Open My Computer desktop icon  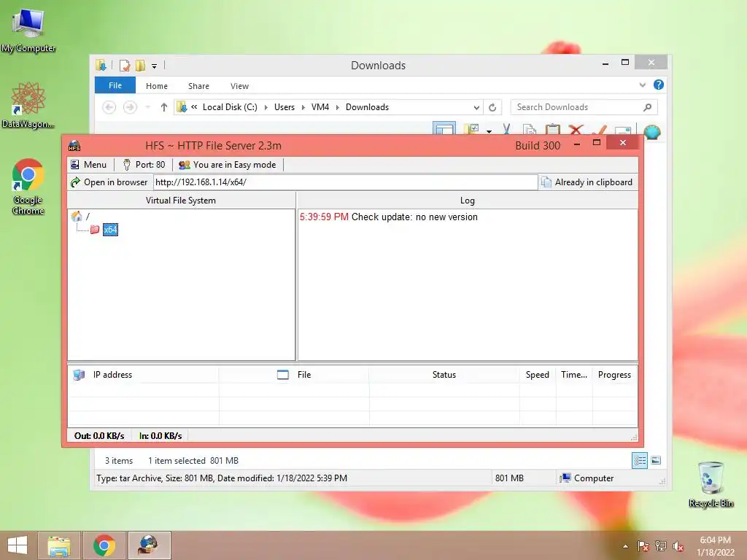pyautogui.click(x=28, y=31)
